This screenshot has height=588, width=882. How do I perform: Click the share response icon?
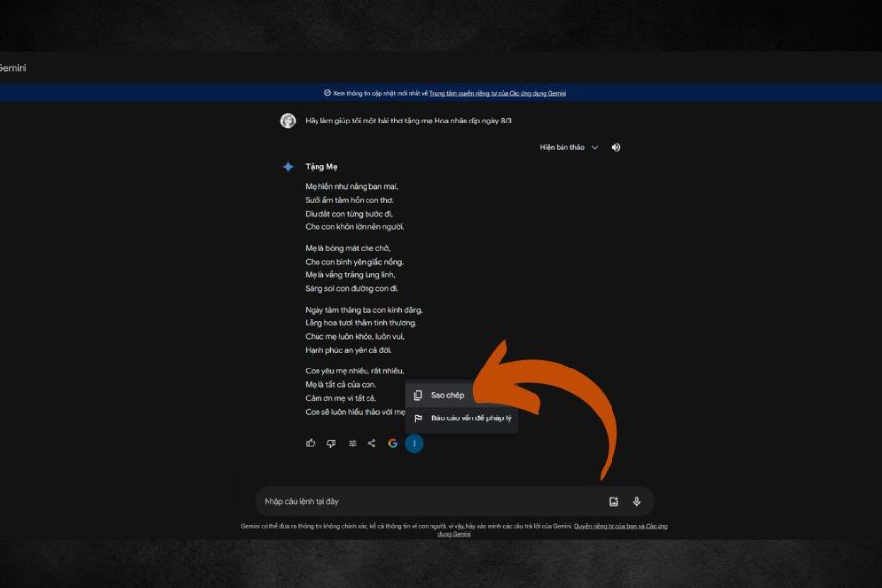(x=371, y=443)
